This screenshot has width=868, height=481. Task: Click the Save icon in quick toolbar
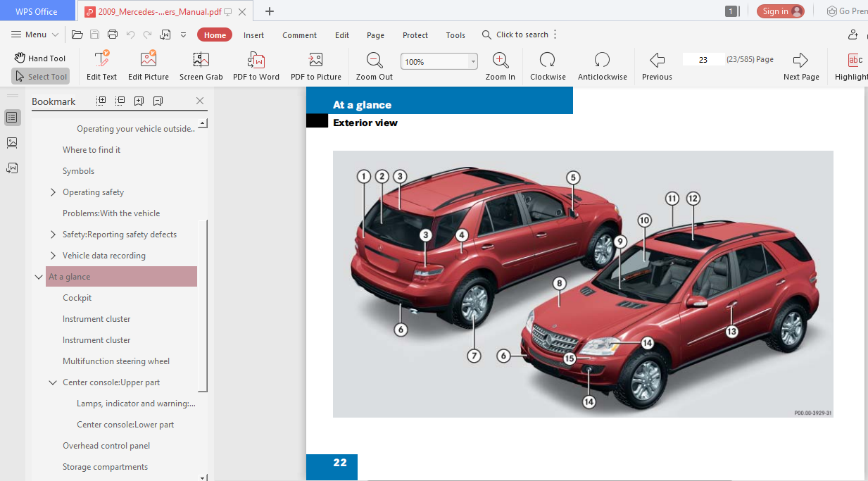tap(95, 35)
